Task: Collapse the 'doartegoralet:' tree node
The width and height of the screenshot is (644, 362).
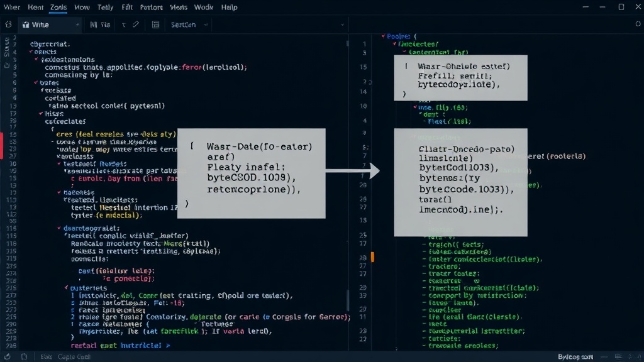Action: point(59,228)
